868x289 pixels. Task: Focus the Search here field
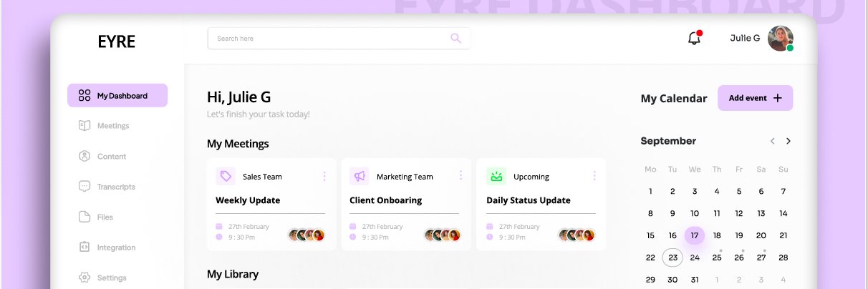[x=339, y=39]
